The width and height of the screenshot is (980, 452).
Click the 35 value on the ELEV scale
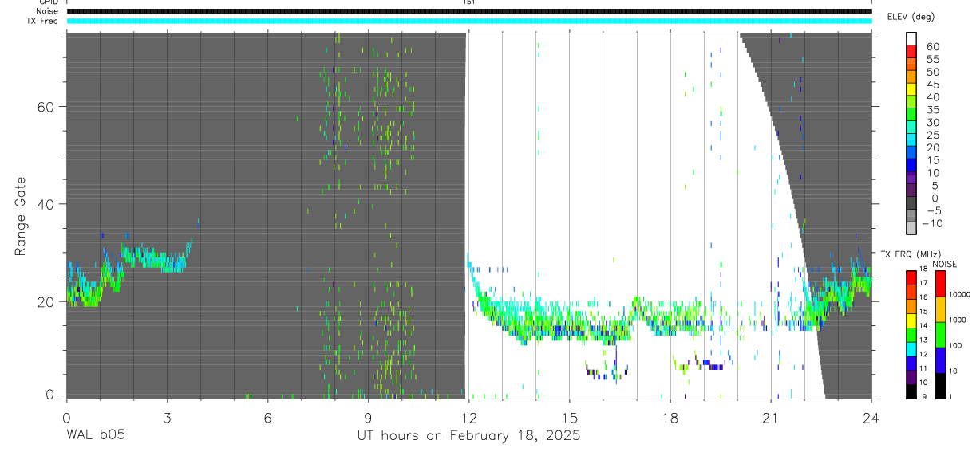934,109
